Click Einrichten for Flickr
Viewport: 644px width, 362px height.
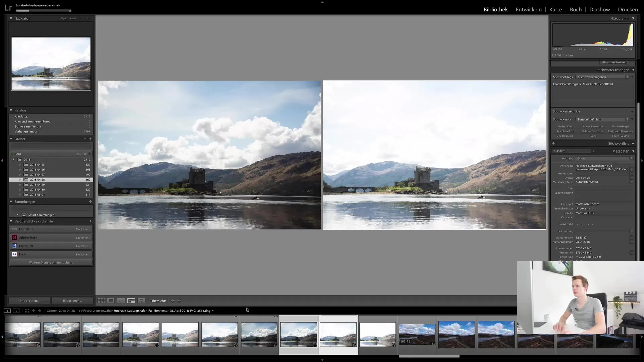pos(83,254)
